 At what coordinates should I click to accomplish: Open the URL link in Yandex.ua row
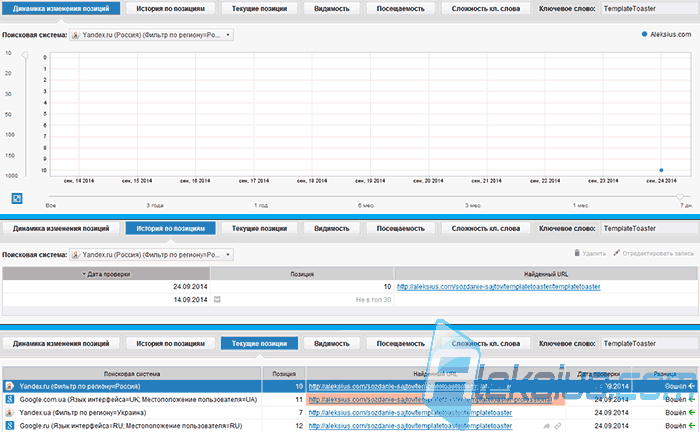coord(410,413)
